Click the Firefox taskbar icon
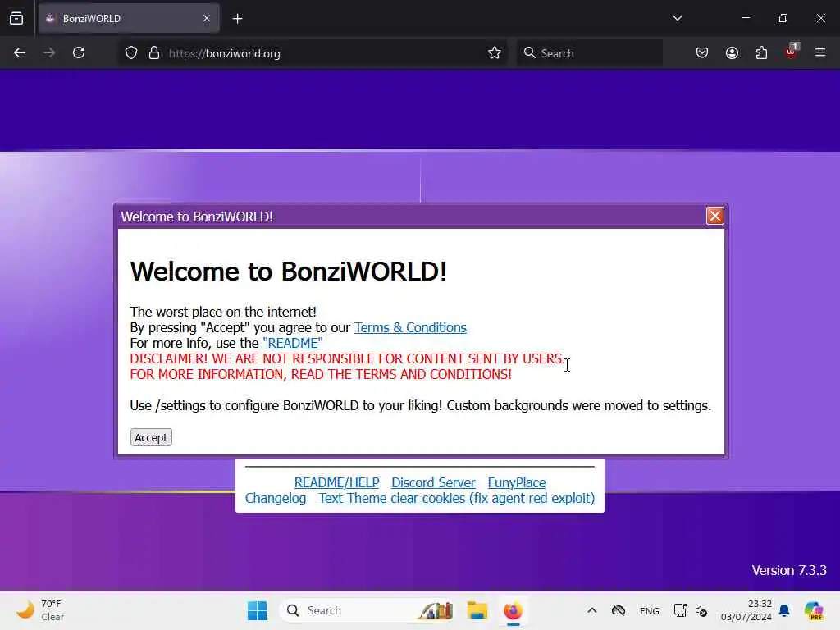The width and height of the screenshot is (840, 630). [x=513, y=610]
